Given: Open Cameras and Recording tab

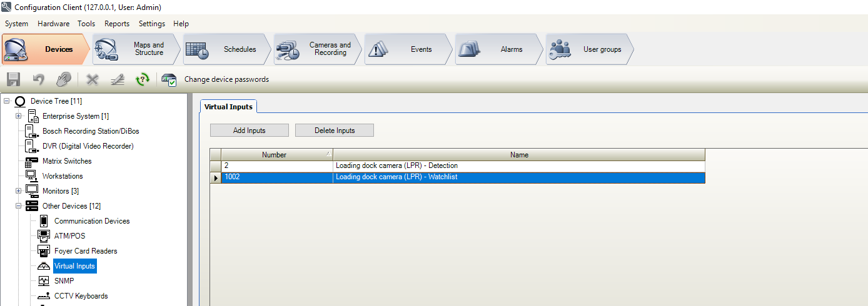Looking at the screenshot, I should pos(318,49).
